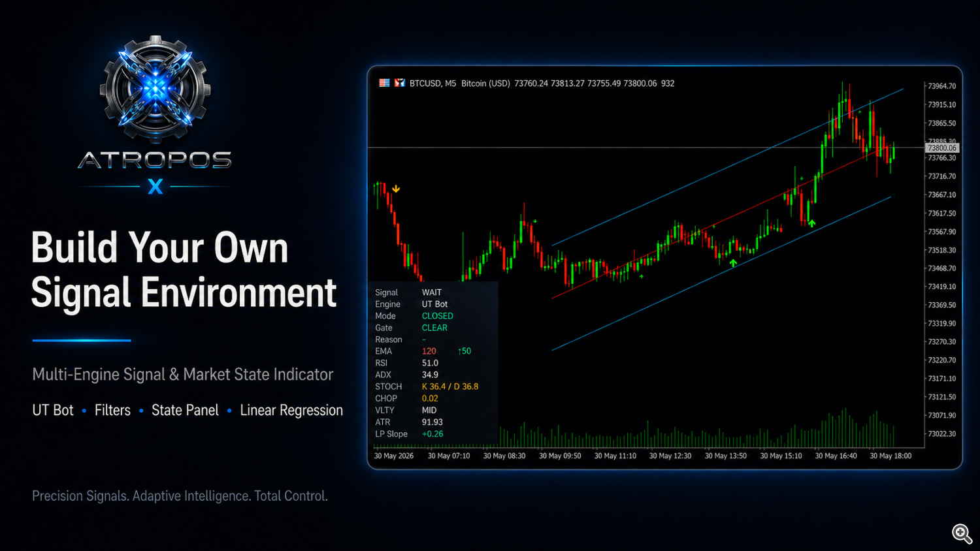Click the Build Your Own Signal Environment headline
Image resolution: width=980 pixels, height=551 pixels.
pos(184,270)
